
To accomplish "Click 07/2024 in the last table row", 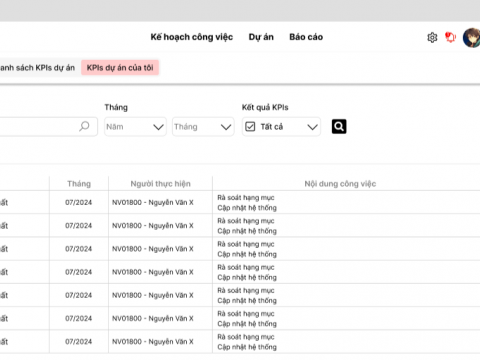I will tap(78, 342).
